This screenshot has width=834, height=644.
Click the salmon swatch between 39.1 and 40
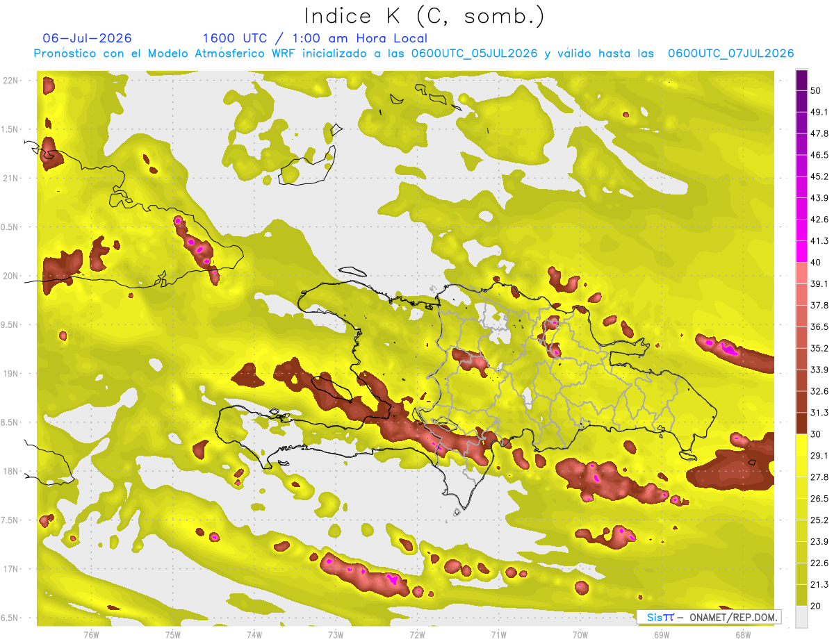pos(801,273)
